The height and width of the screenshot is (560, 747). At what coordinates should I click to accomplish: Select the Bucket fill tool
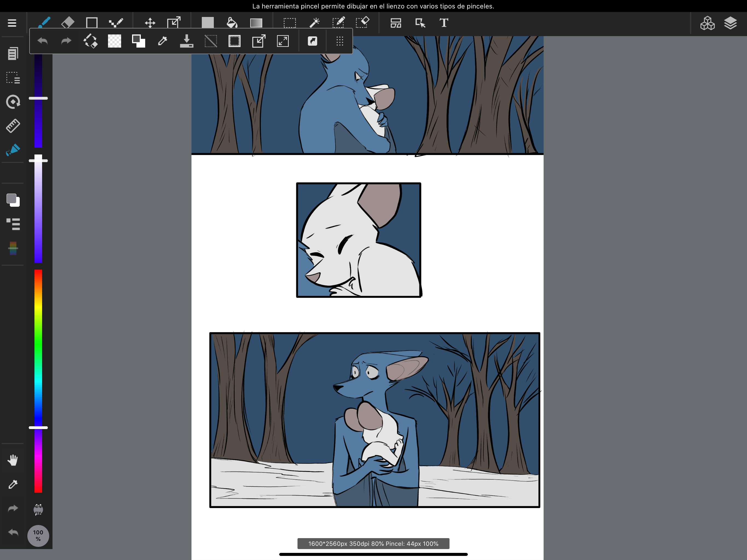point(232,23)
